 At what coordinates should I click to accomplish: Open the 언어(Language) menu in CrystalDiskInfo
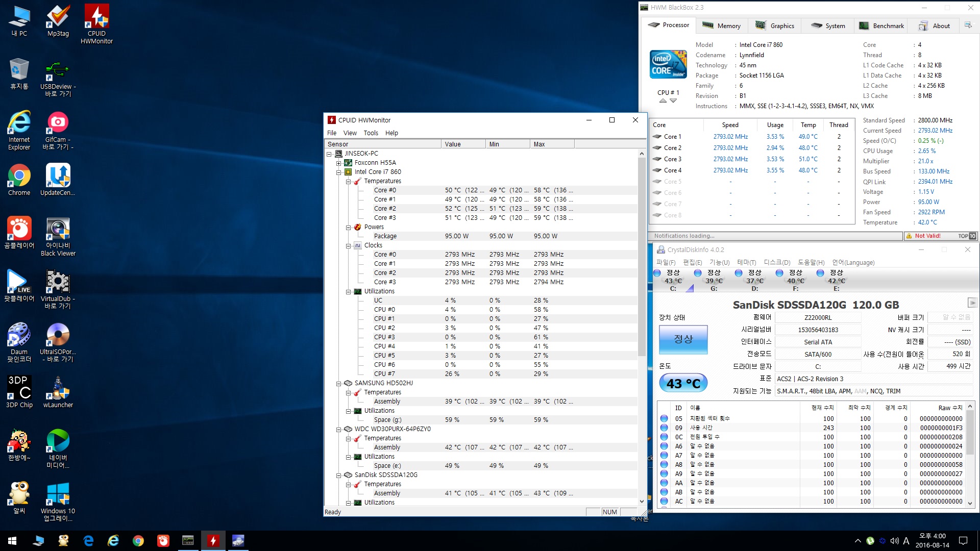pyautogui.click(x=853, y=262)
